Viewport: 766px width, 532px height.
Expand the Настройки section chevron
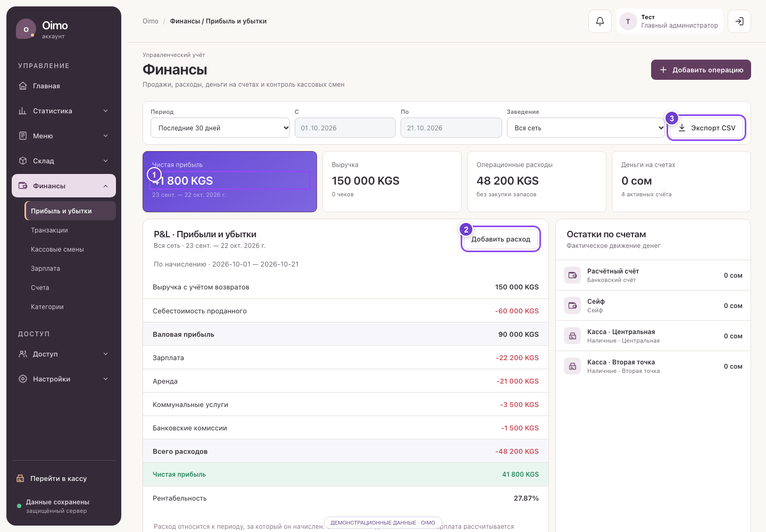coord(105,379)
